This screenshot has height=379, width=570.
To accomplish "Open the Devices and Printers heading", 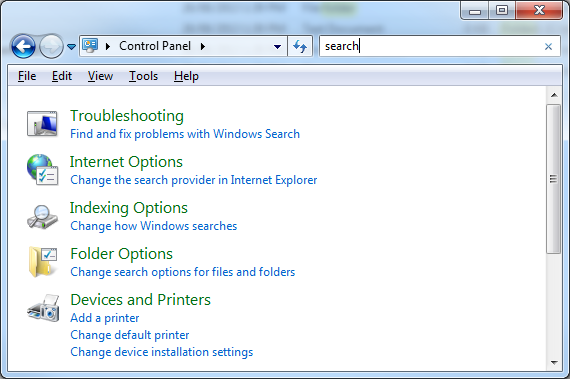I will (141, 300).
